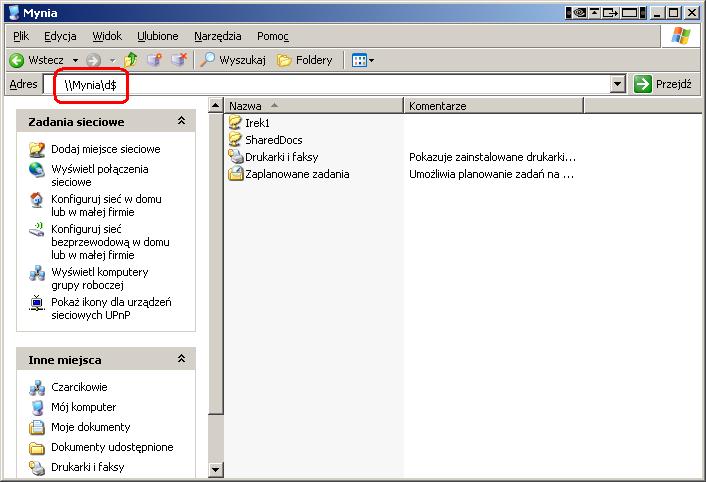The width and height of the screenshot is (706, 482).
Task: Click Wyświetl komputery grupy roboczej link
Action: pyautogui.click(x=100, y=278)
